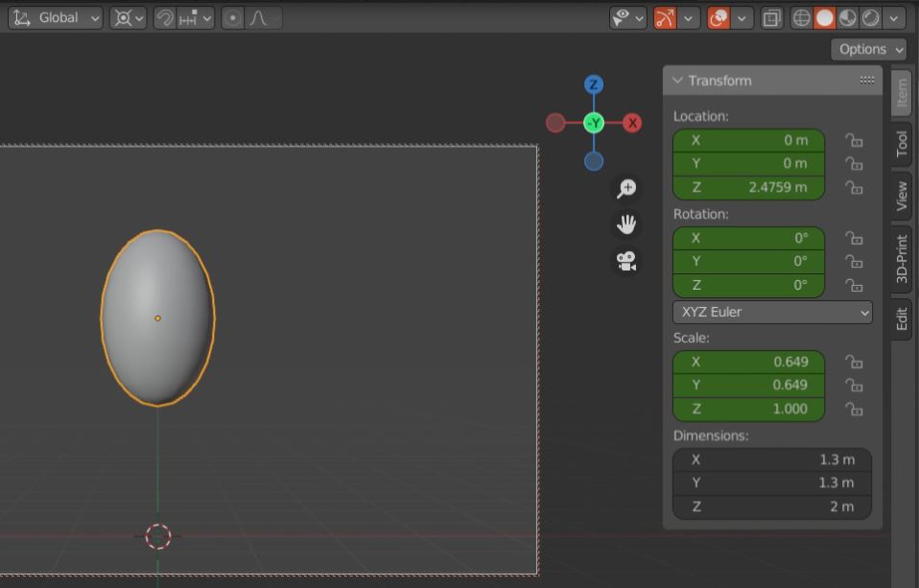Switch to the Tool sidebar tab

pyautogui.click(x=902, y=144)
